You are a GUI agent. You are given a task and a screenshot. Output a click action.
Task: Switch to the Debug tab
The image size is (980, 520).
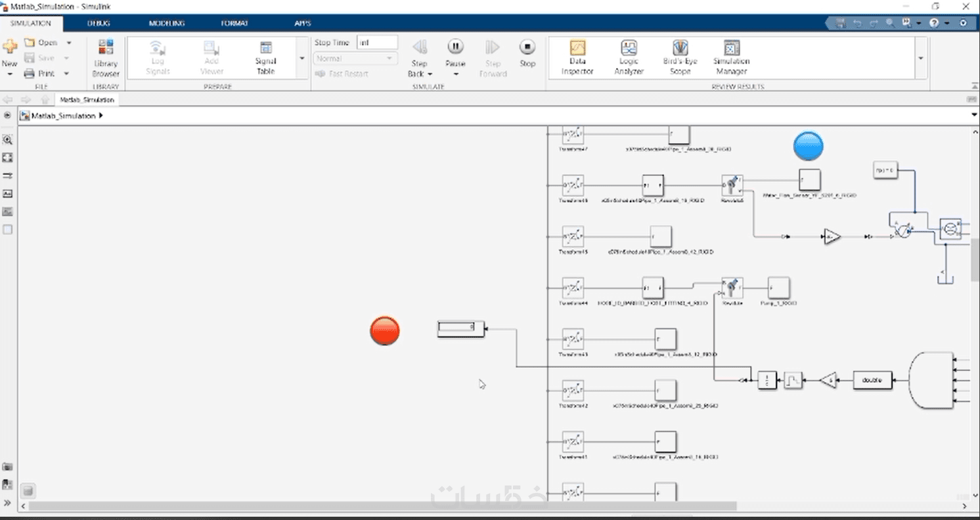pos(99,23)
